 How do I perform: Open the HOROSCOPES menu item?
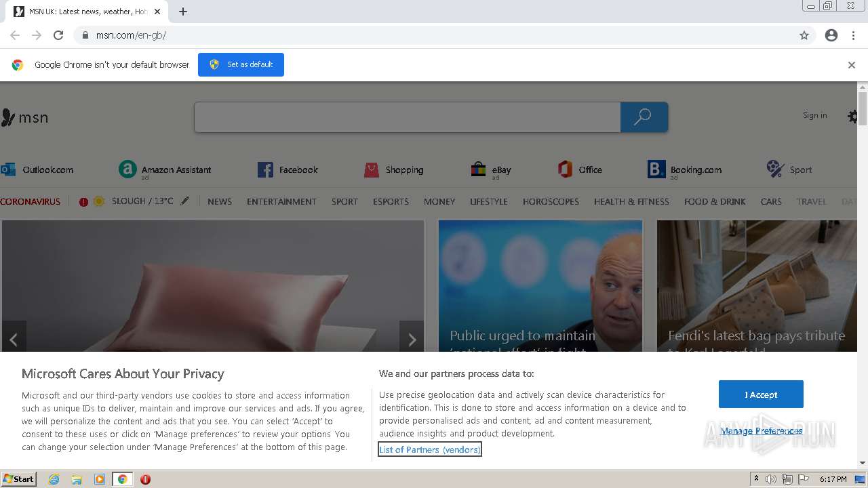click(551, 201)
